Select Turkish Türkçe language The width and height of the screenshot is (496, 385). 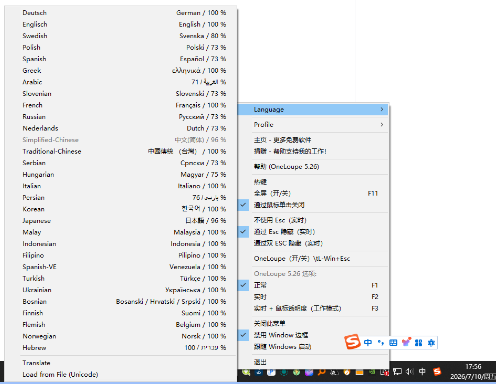tap(120, 278)
